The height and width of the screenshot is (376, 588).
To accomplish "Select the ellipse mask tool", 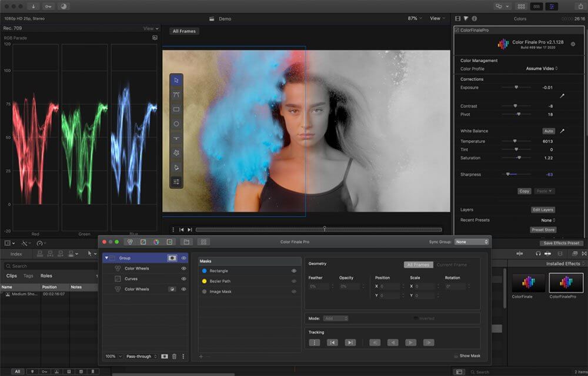I will point(176,124).
